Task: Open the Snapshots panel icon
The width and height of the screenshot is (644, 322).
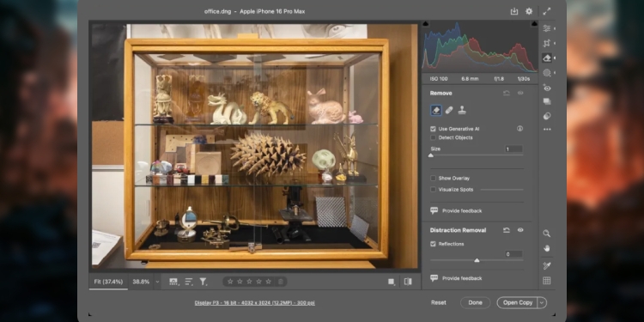Action: [x=547, y=101]
